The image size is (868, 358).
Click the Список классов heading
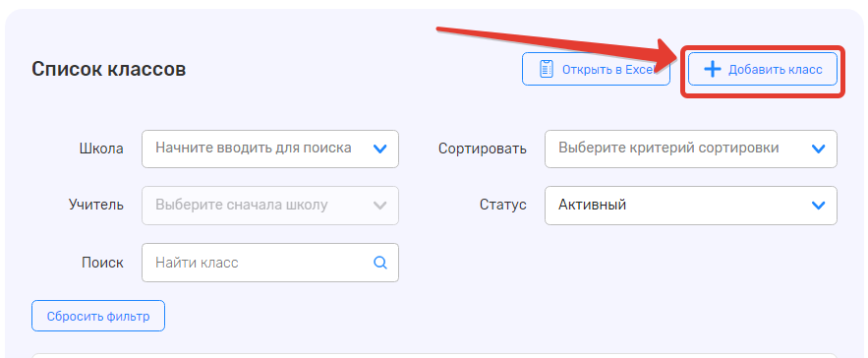[108, 69]
